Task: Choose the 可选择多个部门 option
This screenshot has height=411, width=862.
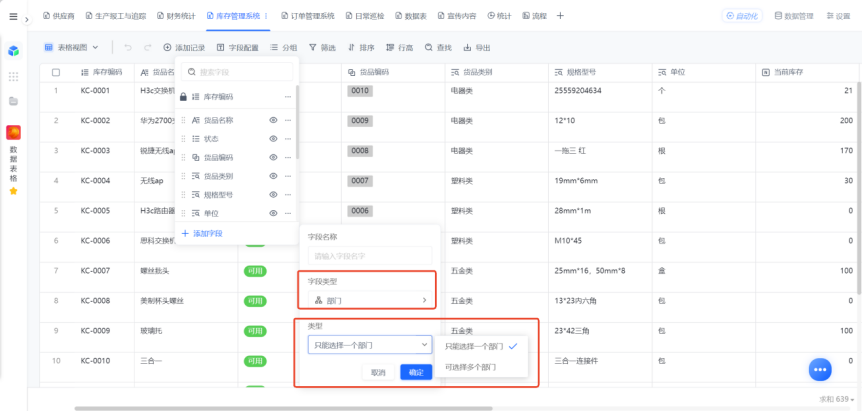Action: coord(481,367)
